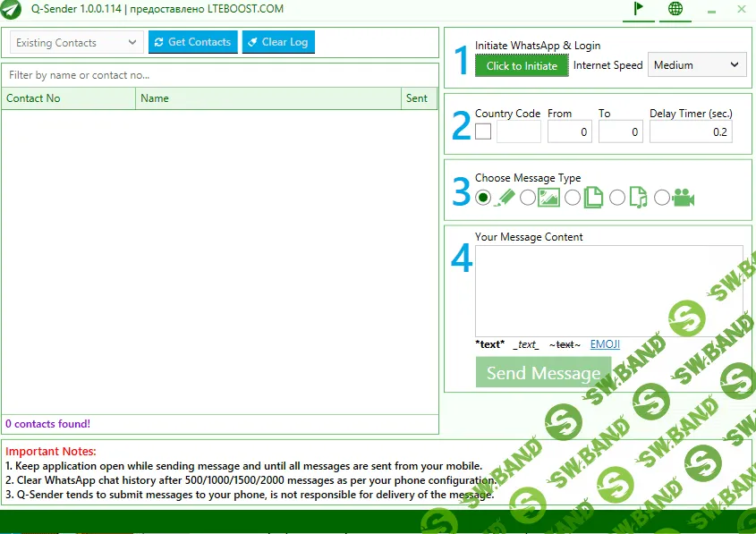
Task: Click the green flag icon in title bar
Action: 639,9
